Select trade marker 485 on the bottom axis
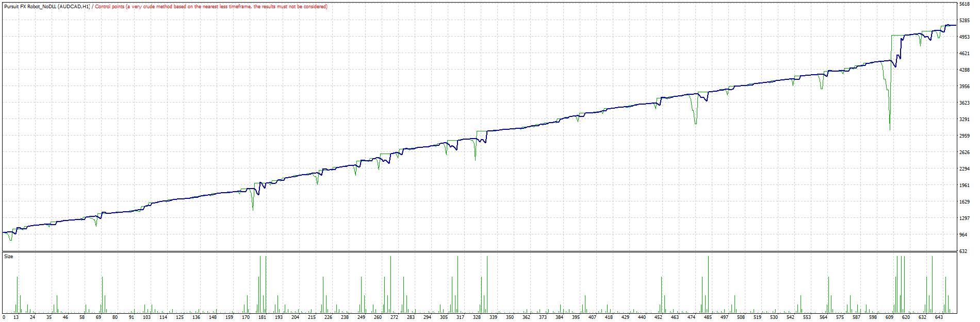The width and height of the screenshot is (980, 322). point(708,317)
